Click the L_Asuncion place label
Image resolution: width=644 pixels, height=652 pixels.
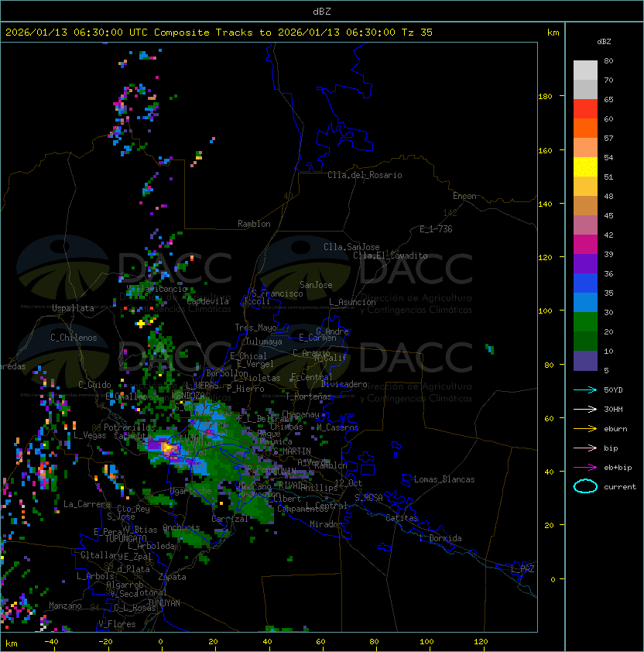[x=352, y=302]
